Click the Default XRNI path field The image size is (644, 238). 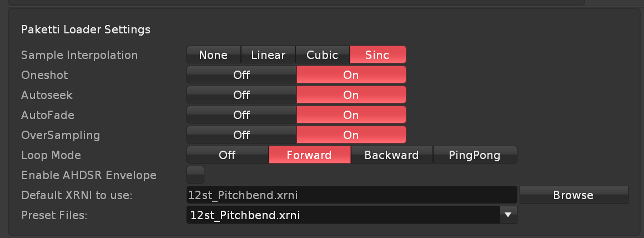[351, 195]
